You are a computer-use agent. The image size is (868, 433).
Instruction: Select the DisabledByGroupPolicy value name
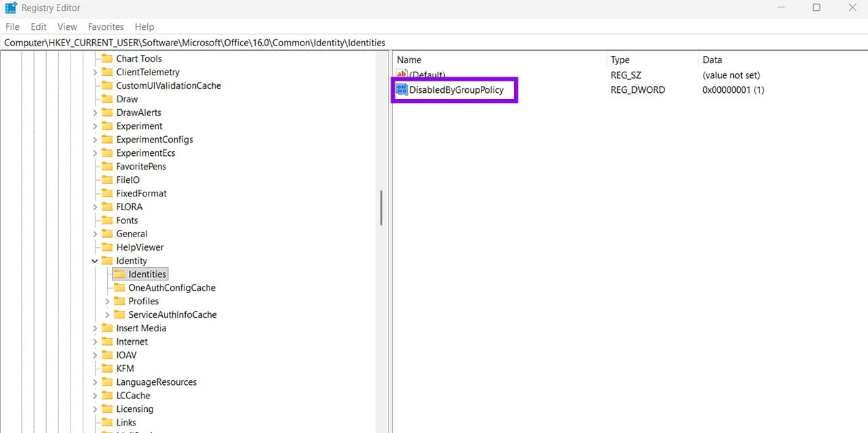[x=456, y=89]
